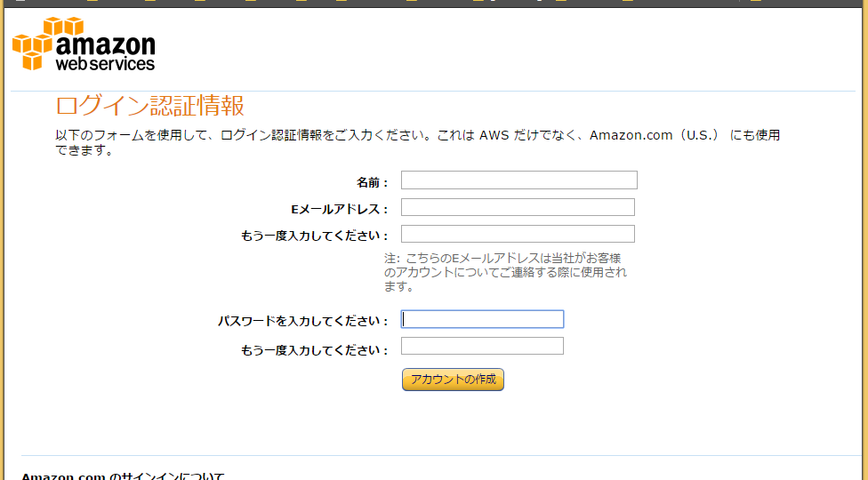Click the Eメールアドレス label text

340,209
